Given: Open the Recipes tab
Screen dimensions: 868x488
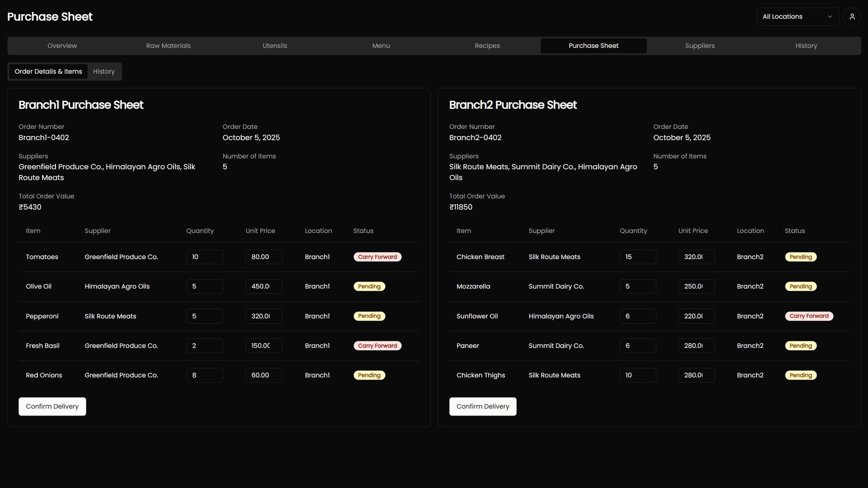Looking at the screenshot, I should (x=487, y=45).
